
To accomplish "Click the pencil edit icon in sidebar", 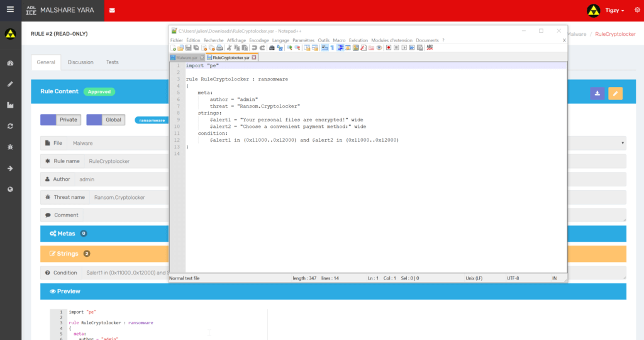I will tap(10, 84).
